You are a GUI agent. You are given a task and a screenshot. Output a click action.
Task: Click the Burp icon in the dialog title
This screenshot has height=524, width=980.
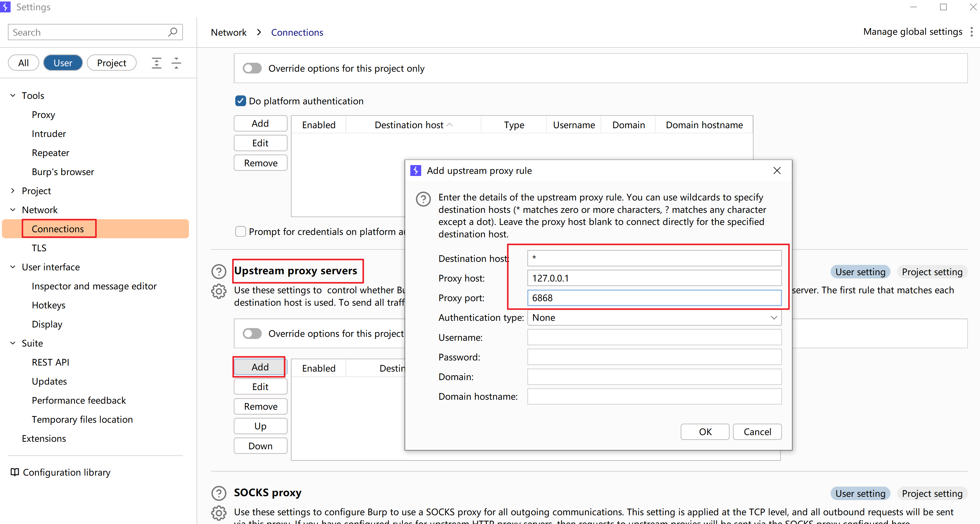(415, 171)
